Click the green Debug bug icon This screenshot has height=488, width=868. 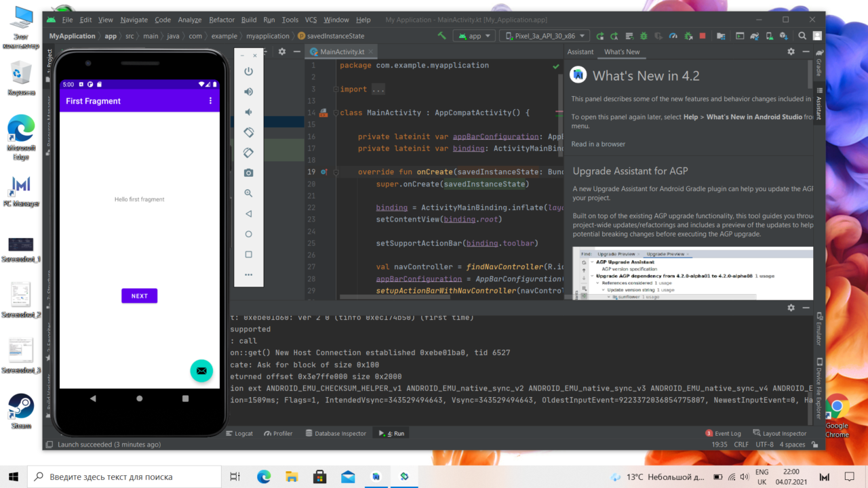(644, 36)
